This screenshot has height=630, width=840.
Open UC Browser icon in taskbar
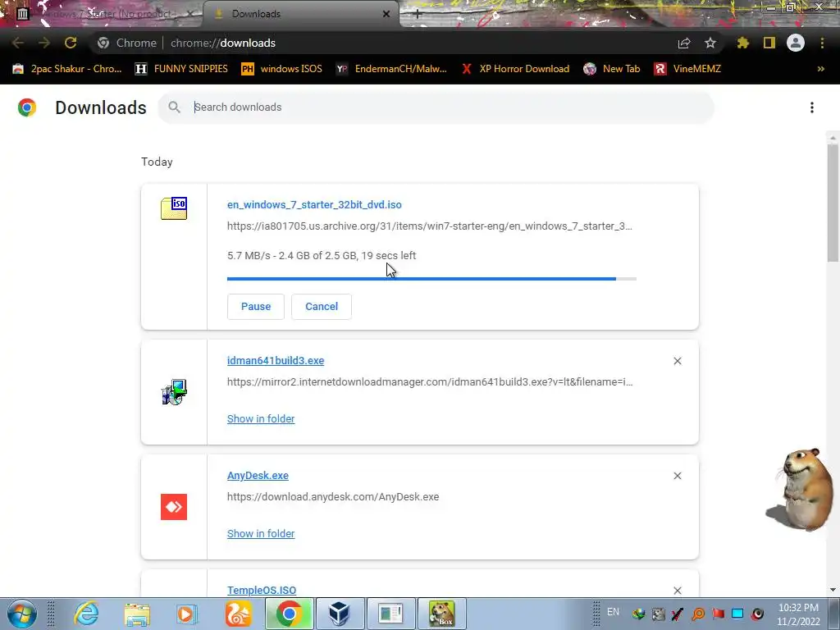(238, 614)
